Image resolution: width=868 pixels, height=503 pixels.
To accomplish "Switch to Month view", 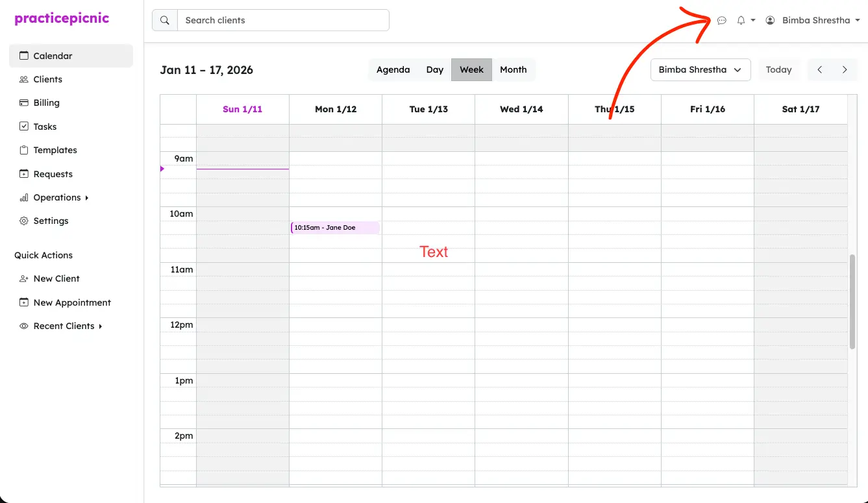I will 513,69.
